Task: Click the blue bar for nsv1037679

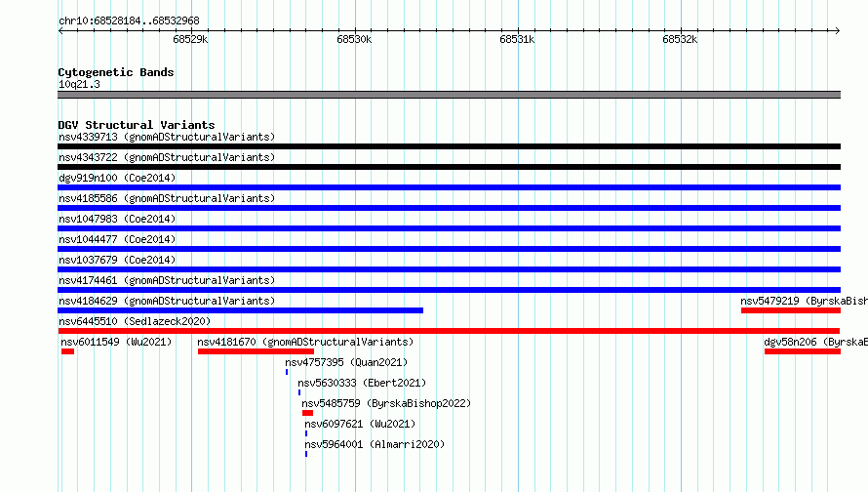Action: 449,269
